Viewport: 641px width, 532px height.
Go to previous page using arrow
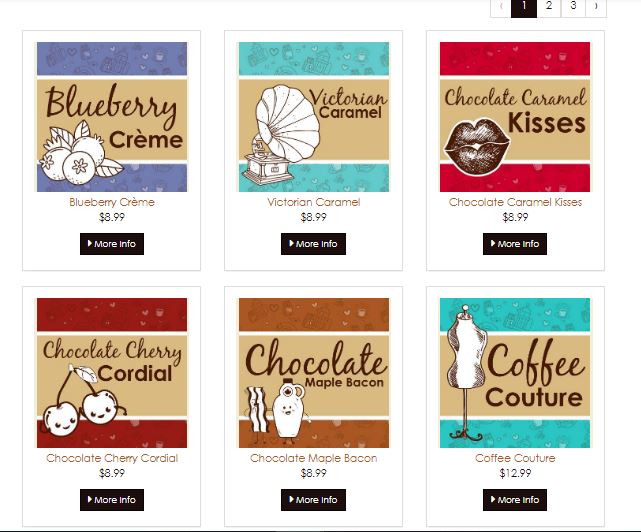[x=501, y=7]
